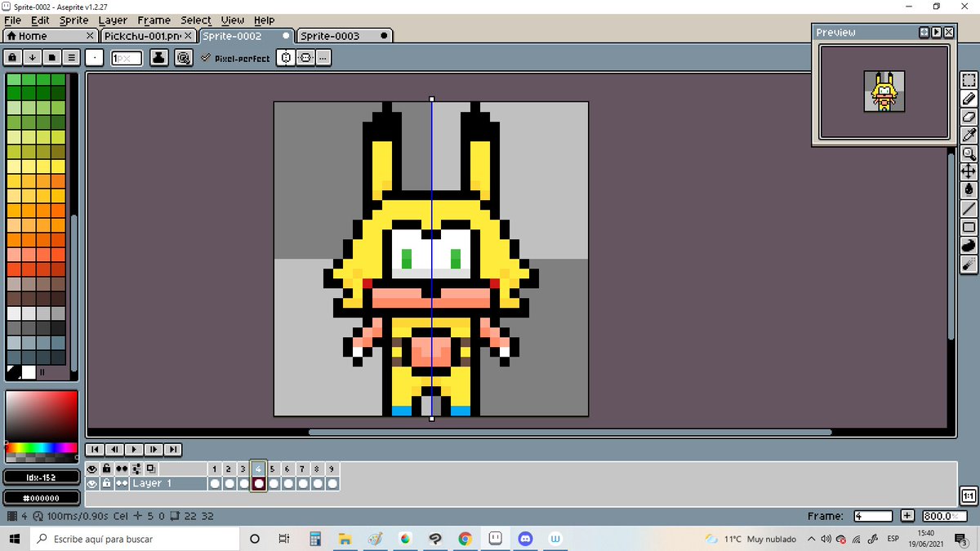Toggle continuous mode in timeline header
The height and width of the screenshot is (551, 980).
coord(122,469)
